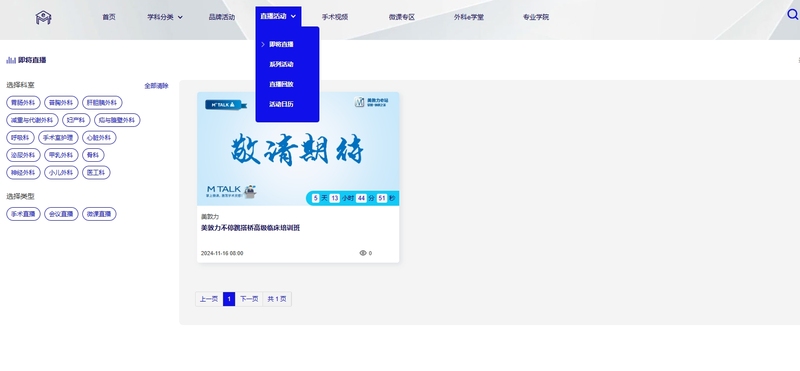The image size is (800, 371).
Task: Click the eye view-count icon on card
Action: [x=363, y=253]
